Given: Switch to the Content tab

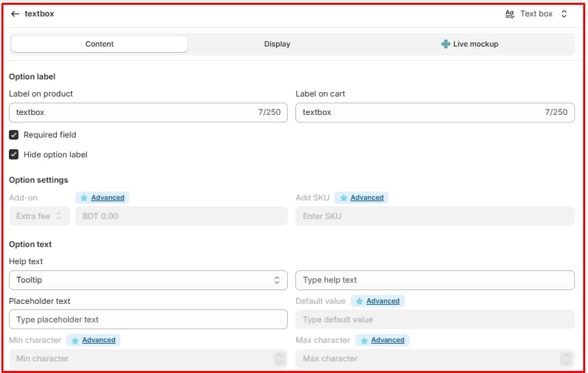Looking at the screenshot, I should point(99,44).
